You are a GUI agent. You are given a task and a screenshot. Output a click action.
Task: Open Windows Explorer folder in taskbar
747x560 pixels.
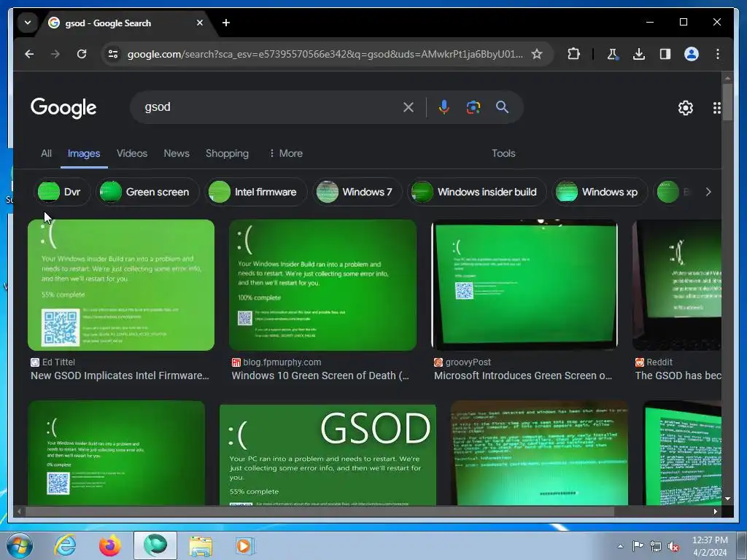[201, 545]
